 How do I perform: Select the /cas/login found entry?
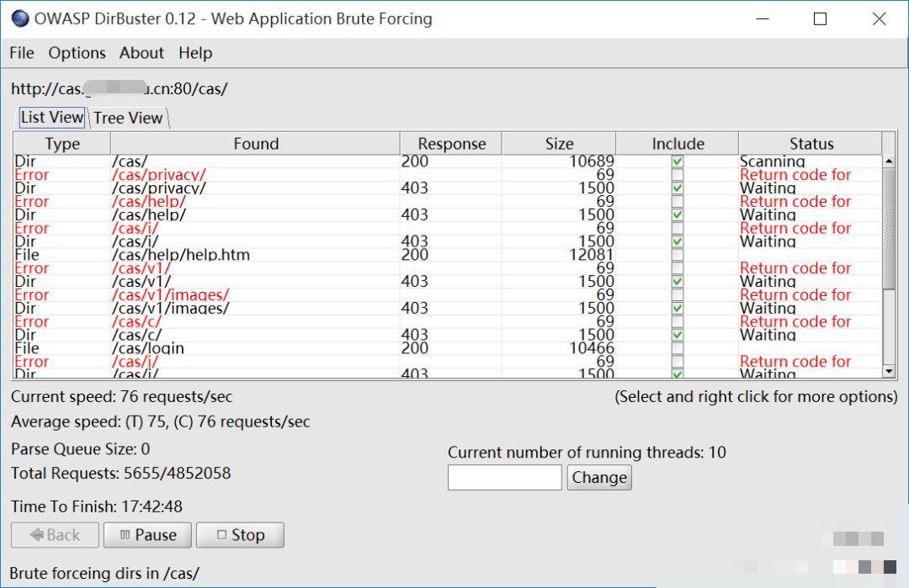pyautogui.click(x=148, y=347)
